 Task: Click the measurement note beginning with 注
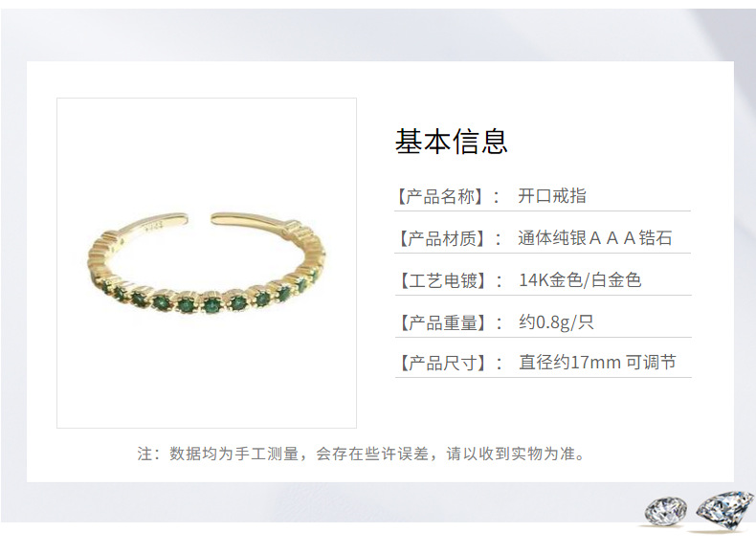(x=361, y=454)
